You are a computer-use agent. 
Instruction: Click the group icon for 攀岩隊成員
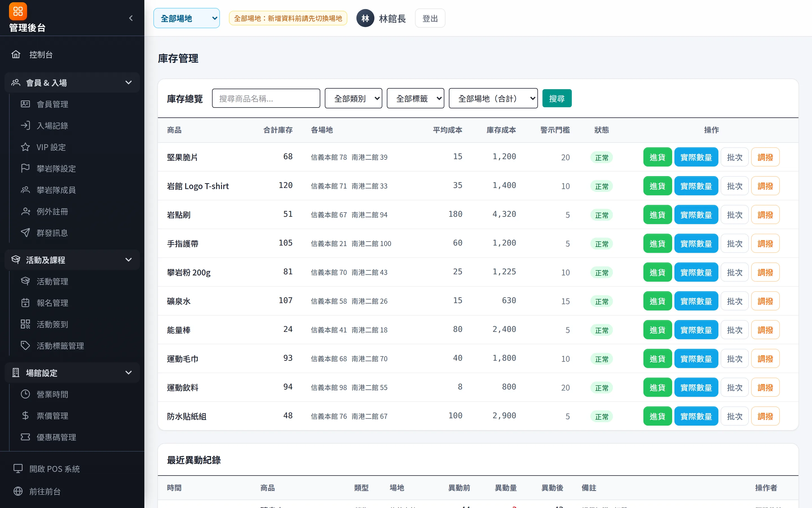(25, 190)
